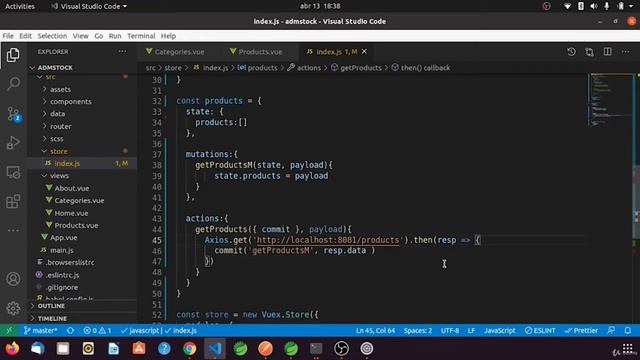Open main.js in the explorer
640x360 pixels.
point(62,250)
